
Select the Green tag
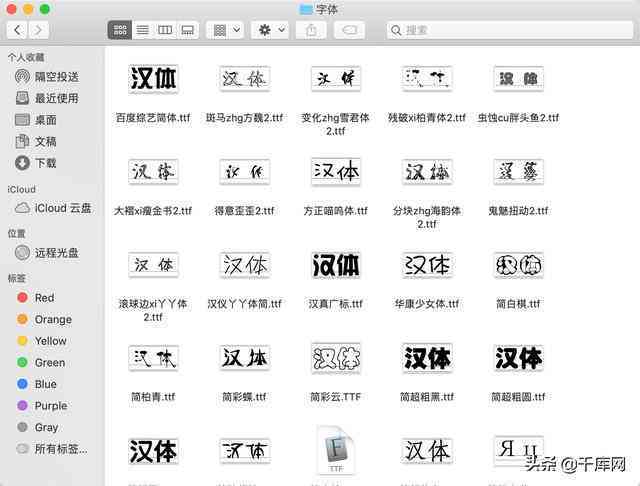click(41, 363)
